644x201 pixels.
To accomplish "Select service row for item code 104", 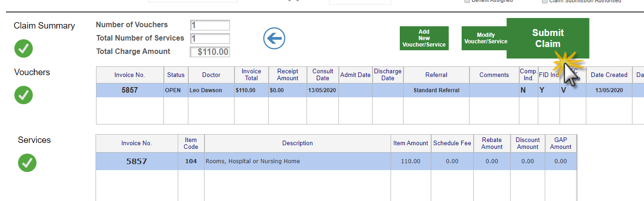I will pos(336,161).
